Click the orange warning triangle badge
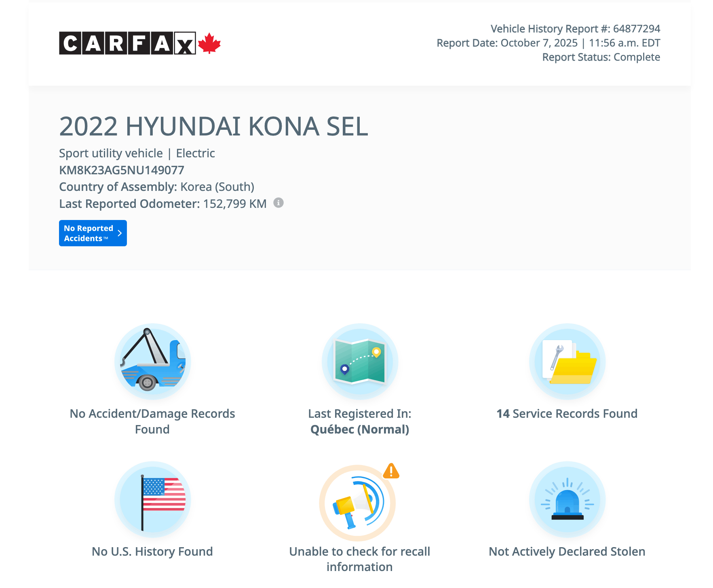This screenshot has width=713, height=588. coord(391,471)
